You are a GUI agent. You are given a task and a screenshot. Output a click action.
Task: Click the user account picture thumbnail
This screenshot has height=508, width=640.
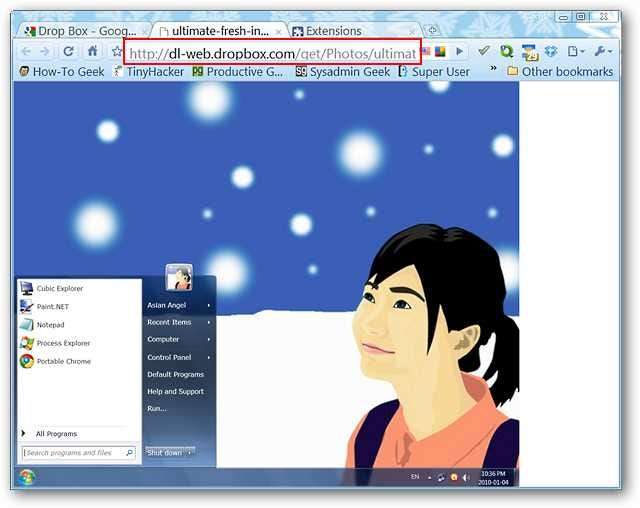(179, 277)
